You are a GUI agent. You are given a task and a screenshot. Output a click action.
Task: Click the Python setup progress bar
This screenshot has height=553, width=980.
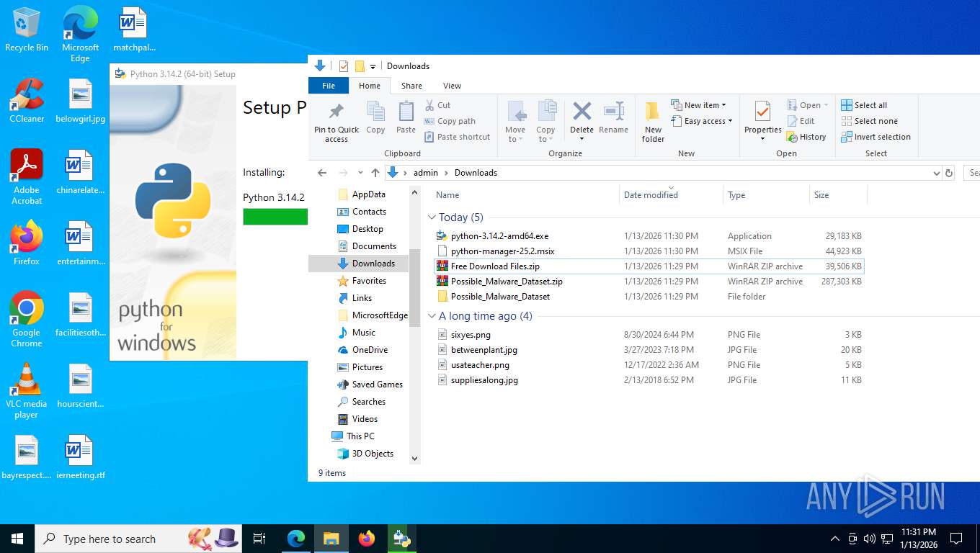[275, 217]
